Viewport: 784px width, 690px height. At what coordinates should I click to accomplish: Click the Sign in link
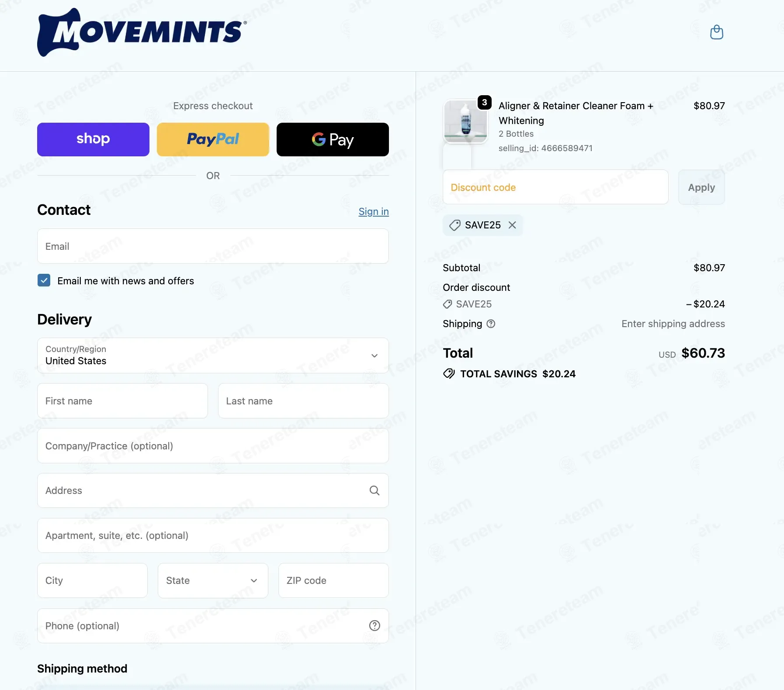(x=374, y=211)
